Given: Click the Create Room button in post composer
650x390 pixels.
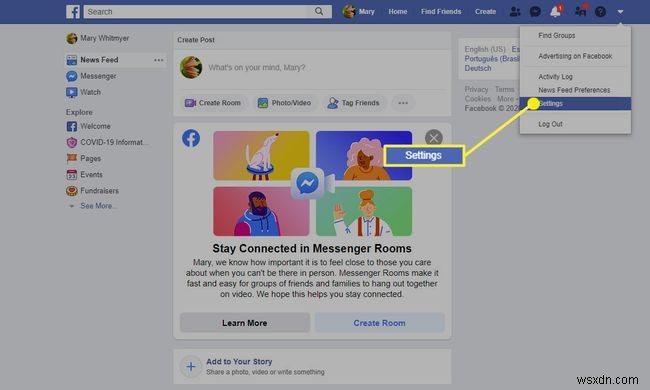Looking at the screenshot, I should pyautogui.click(x=213, y=103).
